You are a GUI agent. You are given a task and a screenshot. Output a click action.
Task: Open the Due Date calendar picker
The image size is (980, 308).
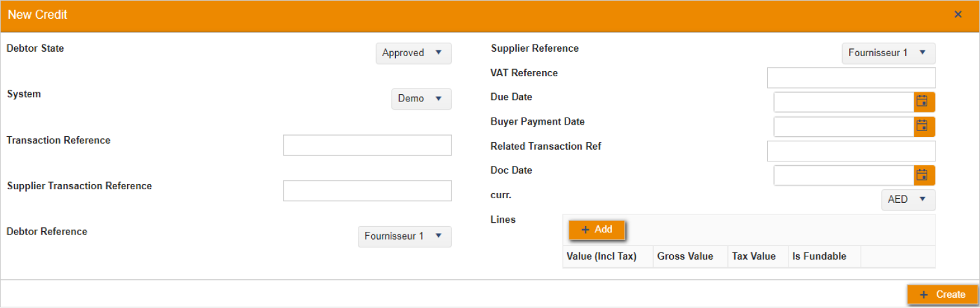click(924, 102)
